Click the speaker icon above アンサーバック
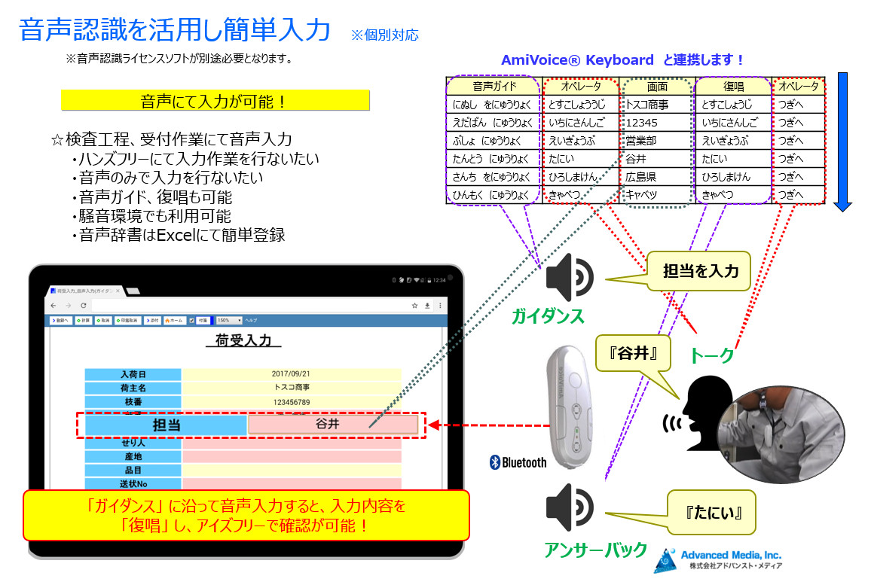This screenshot has height=588, width=871. pyautogui.click(x=570, y=507)
